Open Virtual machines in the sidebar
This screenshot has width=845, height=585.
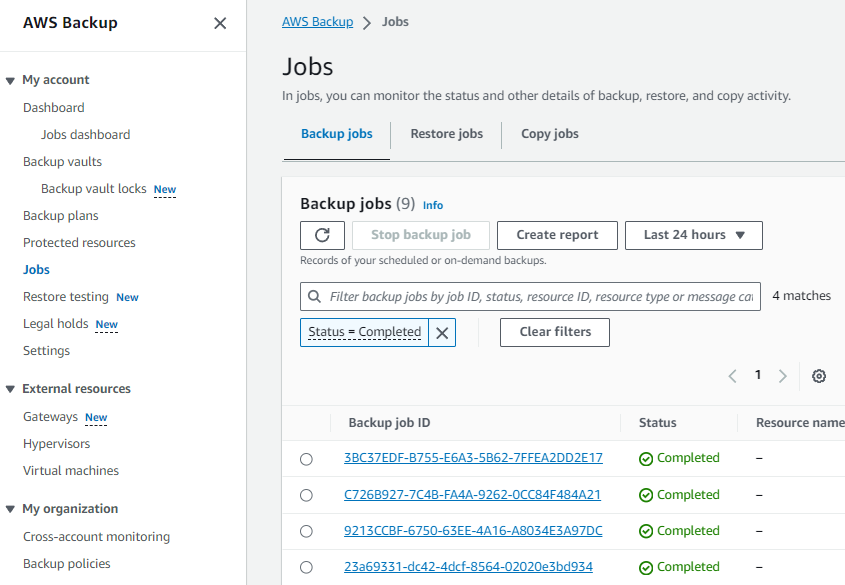pos(71,471)
